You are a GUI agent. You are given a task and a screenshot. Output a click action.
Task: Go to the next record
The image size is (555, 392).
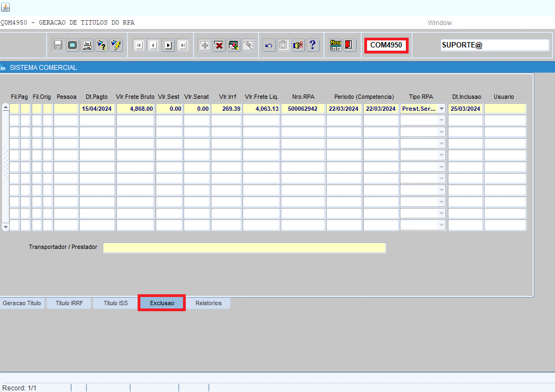pos(168,45)
